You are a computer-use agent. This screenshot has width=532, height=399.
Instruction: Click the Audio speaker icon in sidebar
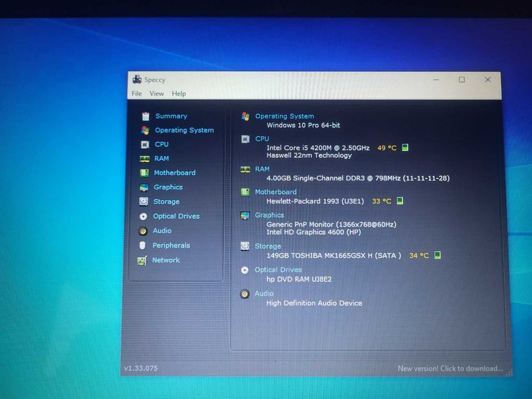(x=143, y=231)
